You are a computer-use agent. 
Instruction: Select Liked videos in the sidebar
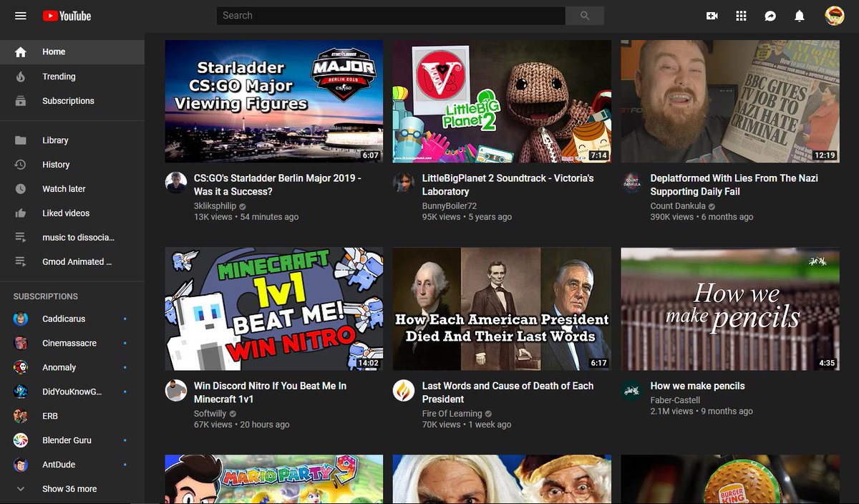coord(72,213)
